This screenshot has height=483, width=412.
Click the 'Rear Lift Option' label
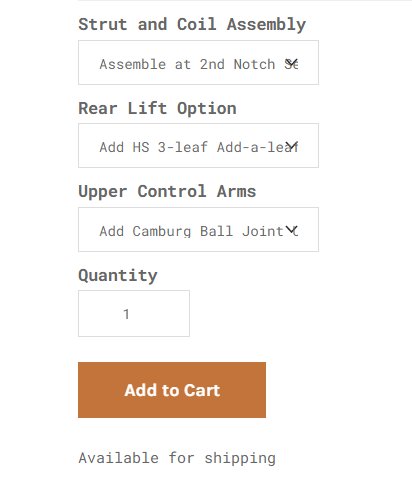pos(157,108)
